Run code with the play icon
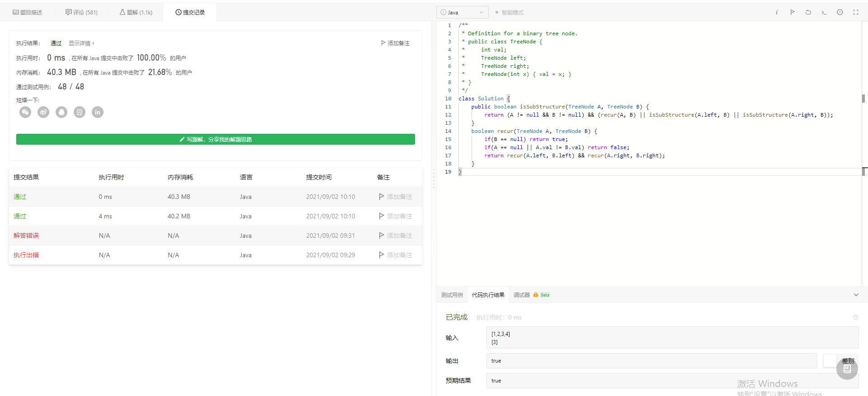The image size is (868, 396). (793, 12)
